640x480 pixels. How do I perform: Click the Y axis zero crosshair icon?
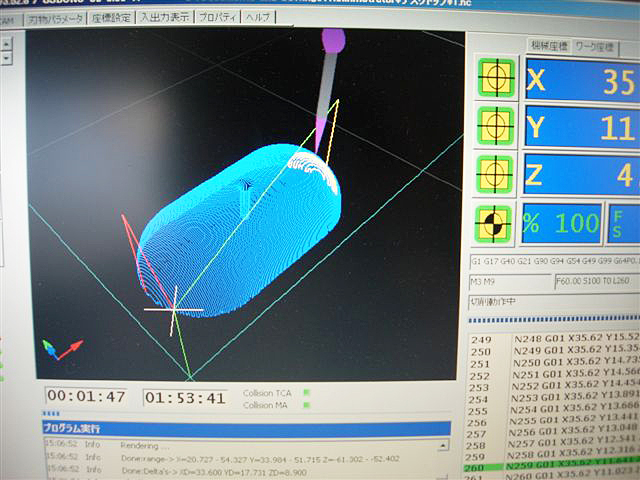(x=495, y=125)
